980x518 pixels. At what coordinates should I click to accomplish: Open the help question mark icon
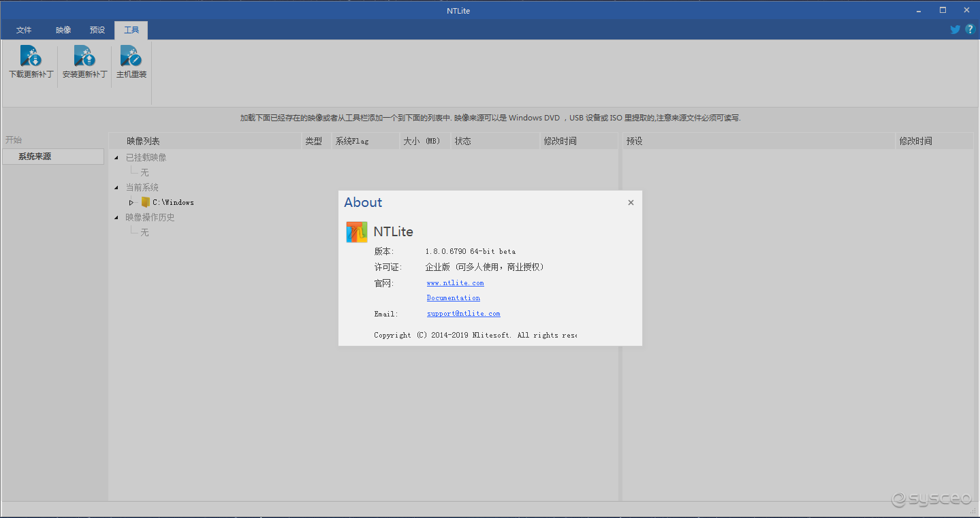point(970,30)
